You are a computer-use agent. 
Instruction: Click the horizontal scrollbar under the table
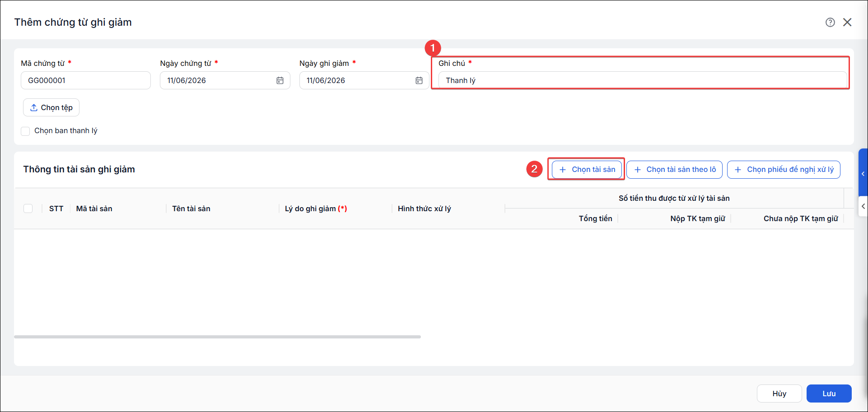coord(217,337)
